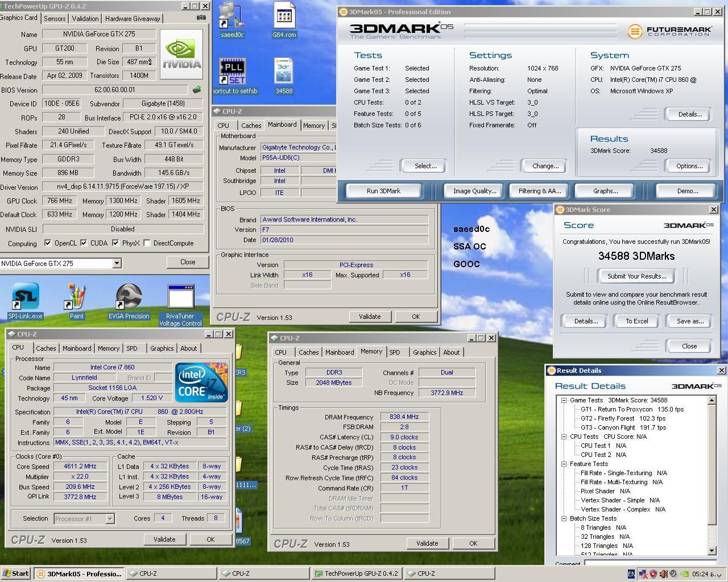Select Caches tab in CPU-Z processor window

[x=46, y=348]
